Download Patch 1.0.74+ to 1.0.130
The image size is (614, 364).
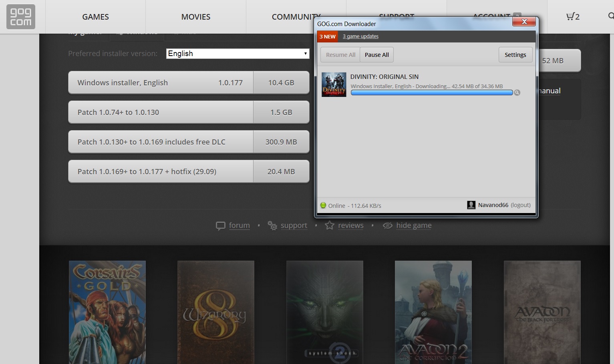tap(161, 112)
